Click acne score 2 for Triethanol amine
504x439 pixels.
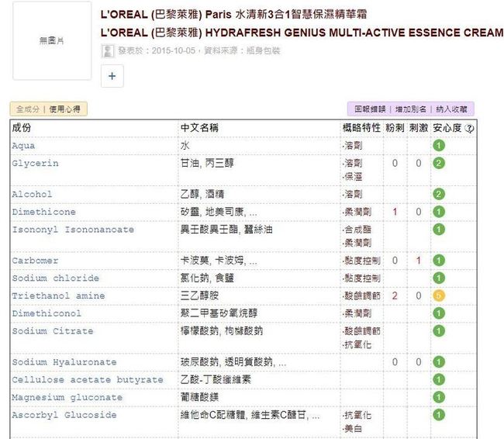point(395,296)
